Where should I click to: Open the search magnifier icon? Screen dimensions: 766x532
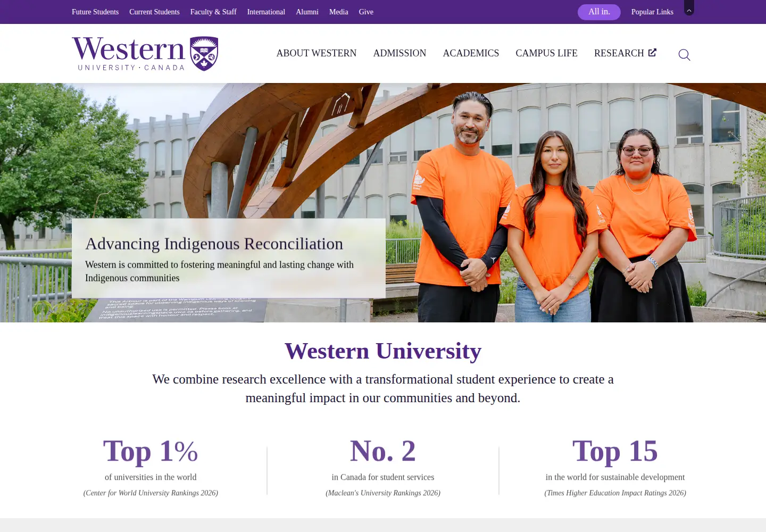pyautogui.click(x=684, y=55)
